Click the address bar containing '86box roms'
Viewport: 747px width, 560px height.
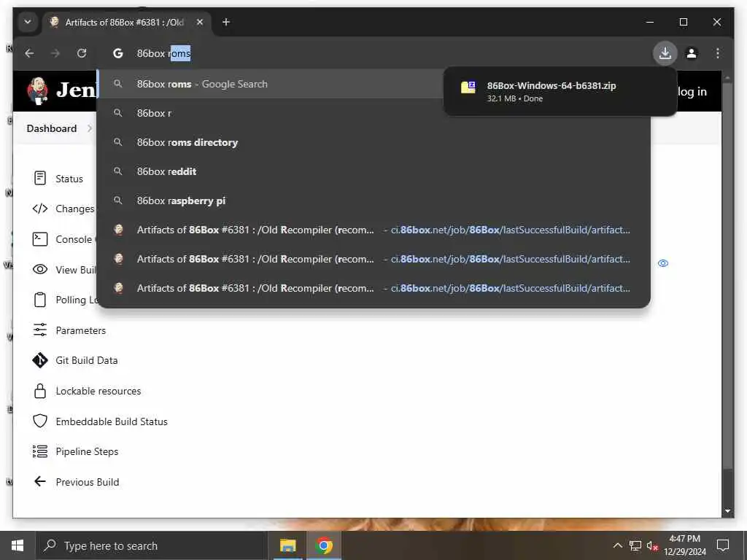pos(373,53)
